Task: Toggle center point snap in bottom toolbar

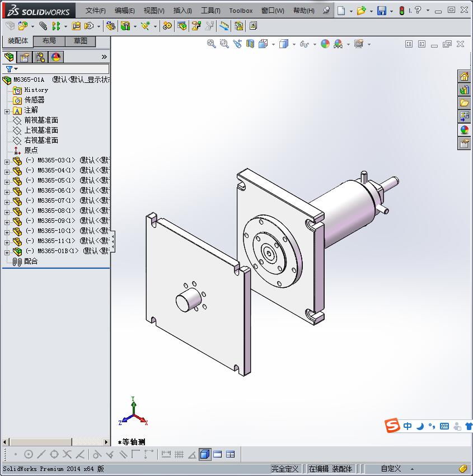Action: coord(28,454)
